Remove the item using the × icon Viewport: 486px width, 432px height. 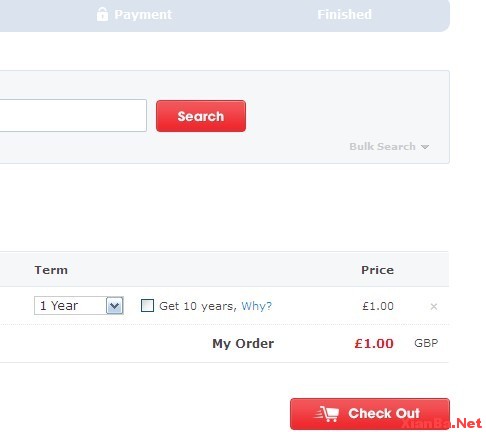[x=433, y=306]
